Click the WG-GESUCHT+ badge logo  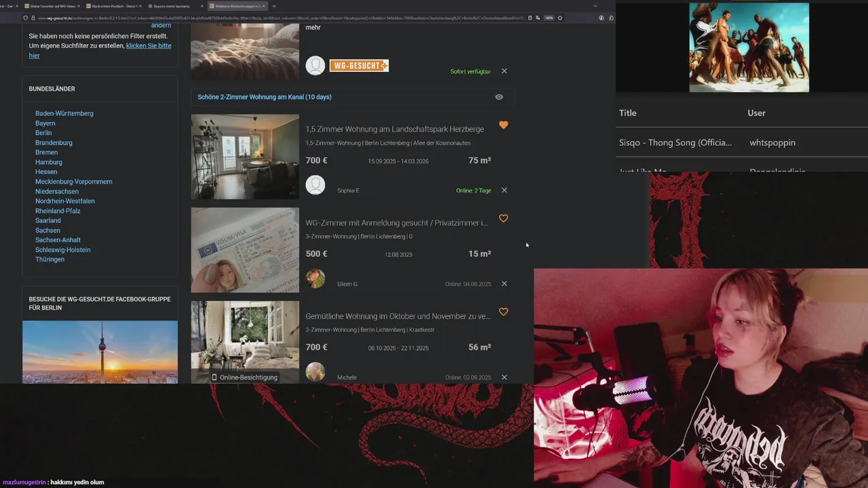359,66
